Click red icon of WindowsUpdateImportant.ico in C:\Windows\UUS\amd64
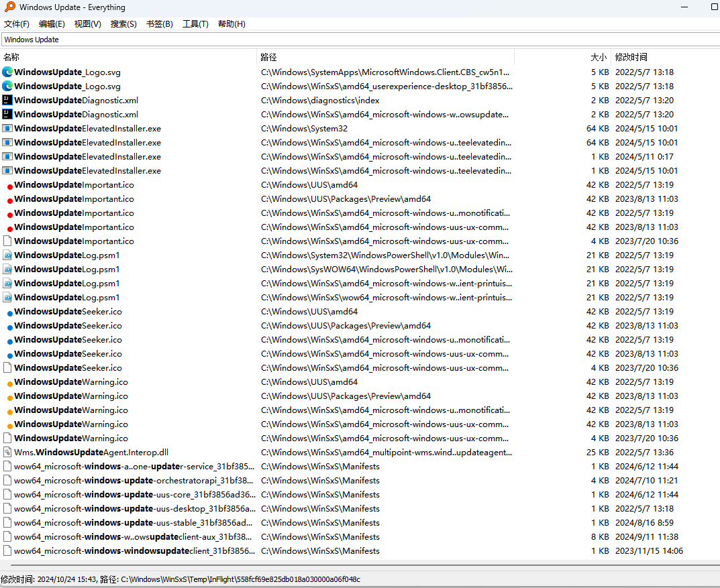This screenshot has width=720, height=588. (x=9, y=186)
